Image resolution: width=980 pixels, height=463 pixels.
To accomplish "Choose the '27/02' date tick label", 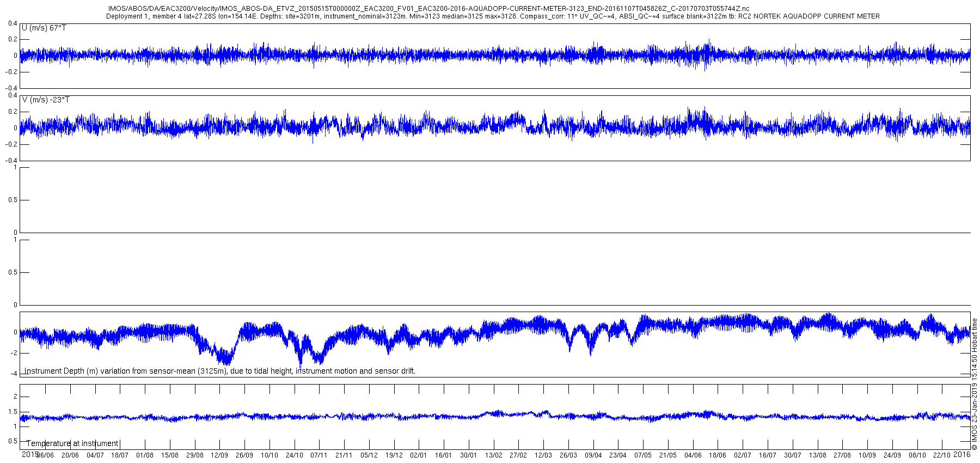I will [x=518, y=455].
